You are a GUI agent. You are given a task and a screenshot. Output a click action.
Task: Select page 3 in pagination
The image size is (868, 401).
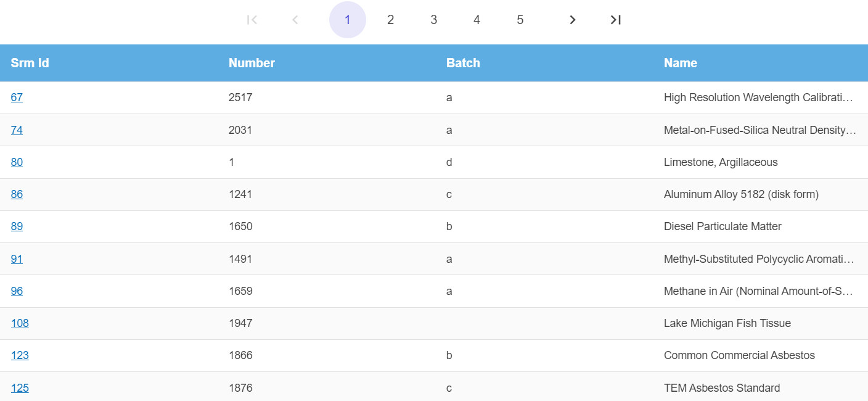coord(433,20)
